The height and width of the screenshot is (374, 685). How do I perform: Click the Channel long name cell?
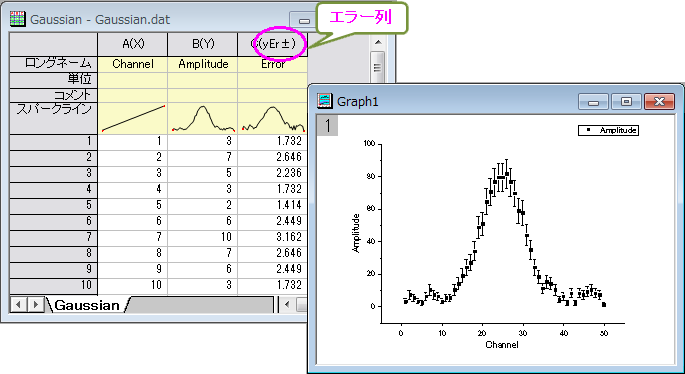click(133, 64)
